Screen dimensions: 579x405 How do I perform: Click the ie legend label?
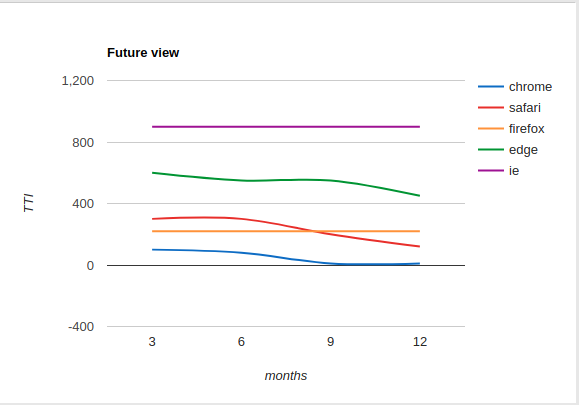tap(514, 171)
